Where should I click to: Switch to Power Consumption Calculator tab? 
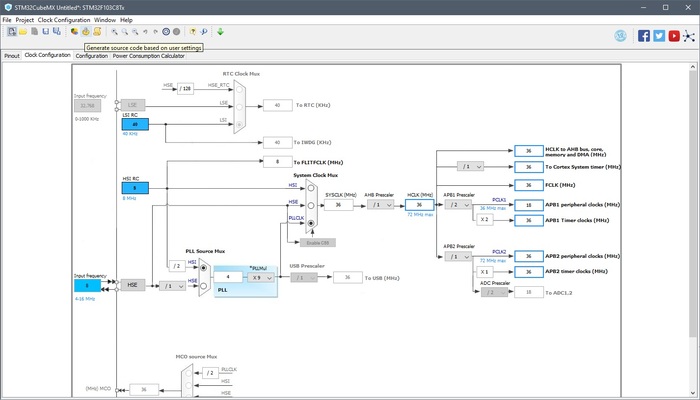click(149, 56)
